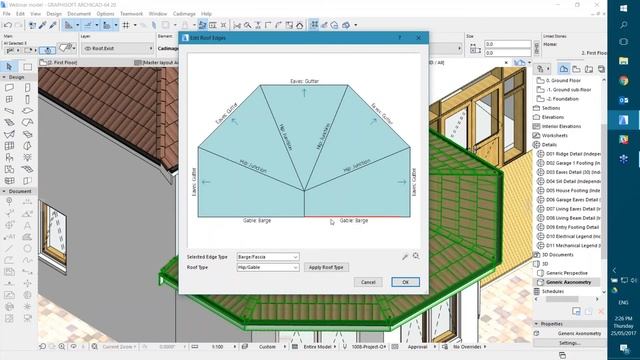Click the first Size input field showing 0.0
The height and width of the screenshot is (360, 640).
click(x=507, y=44)
